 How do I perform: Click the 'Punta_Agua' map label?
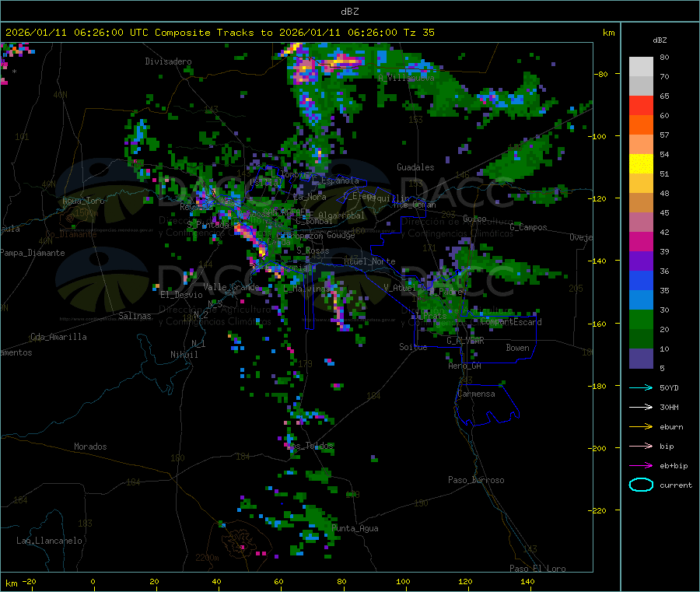click(x=355, y=528)
